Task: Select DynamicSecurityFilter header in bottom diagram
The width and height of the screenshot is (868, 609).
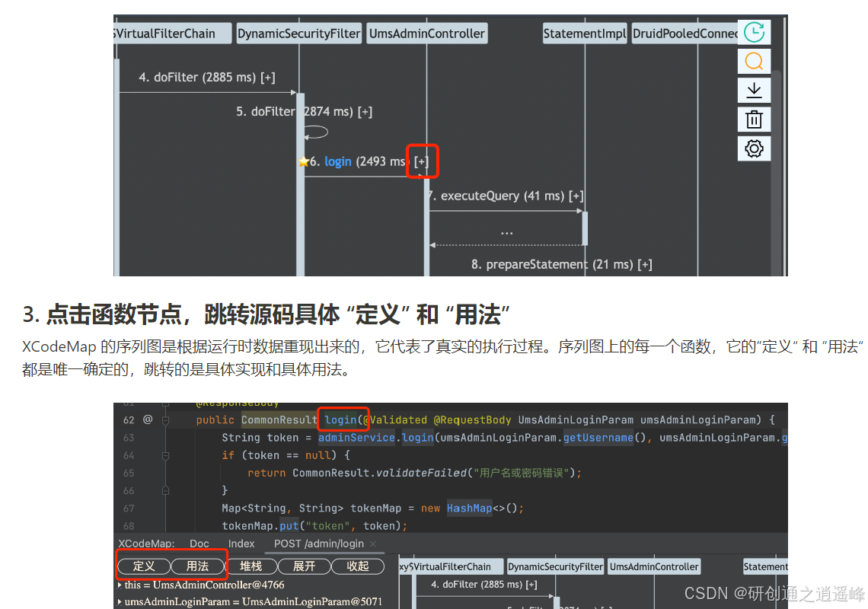Action: (x=555, y=566)
